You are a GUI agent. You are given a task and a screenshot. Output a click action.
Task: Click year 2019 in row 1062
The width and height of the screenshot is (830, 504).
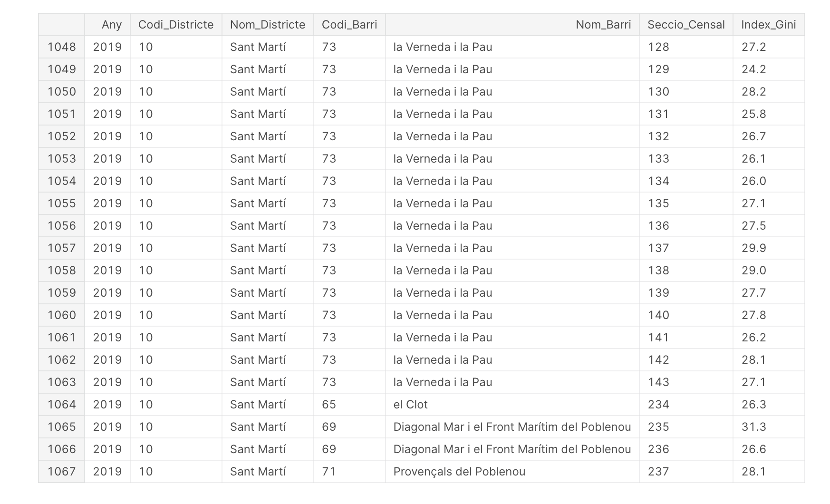coord(107,360)
